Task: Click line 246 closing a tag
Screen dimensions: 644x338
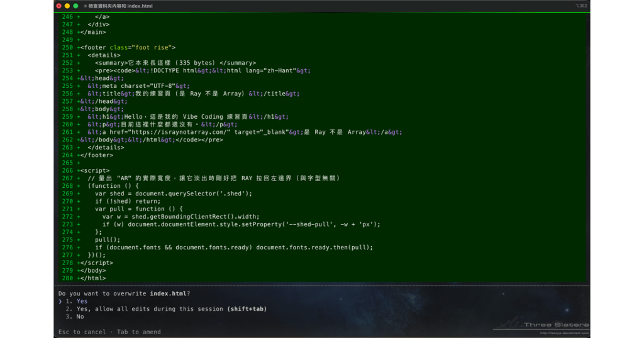Action: coord(103,17)
